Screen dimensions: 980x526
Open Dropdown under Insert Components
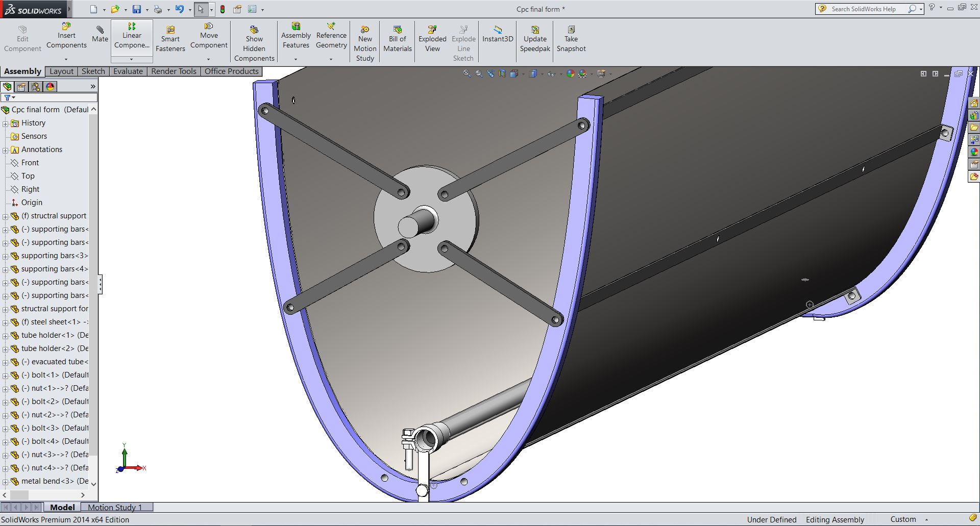pos(66,59)
